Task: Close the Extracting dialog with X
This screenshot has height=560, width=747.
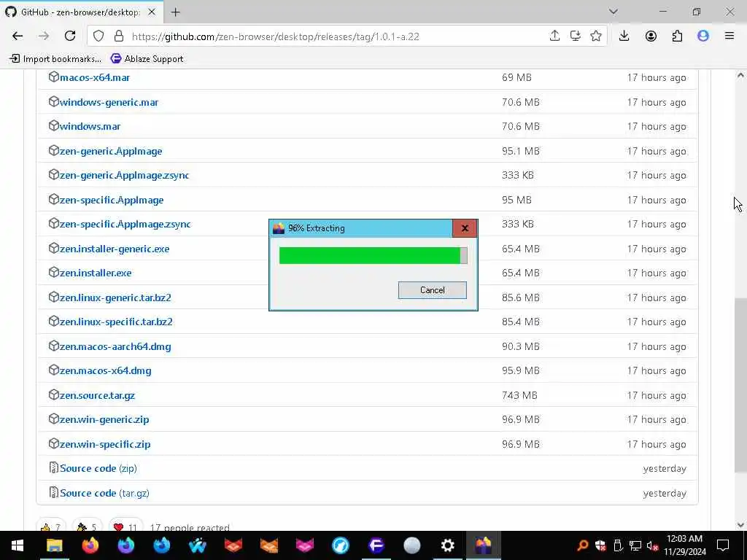Action: (x=465, y=228)
